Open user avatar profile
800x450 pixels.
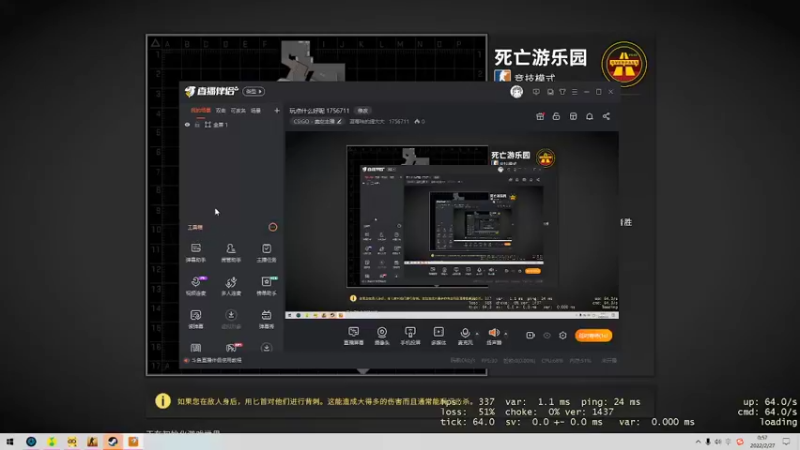point(516,92)
